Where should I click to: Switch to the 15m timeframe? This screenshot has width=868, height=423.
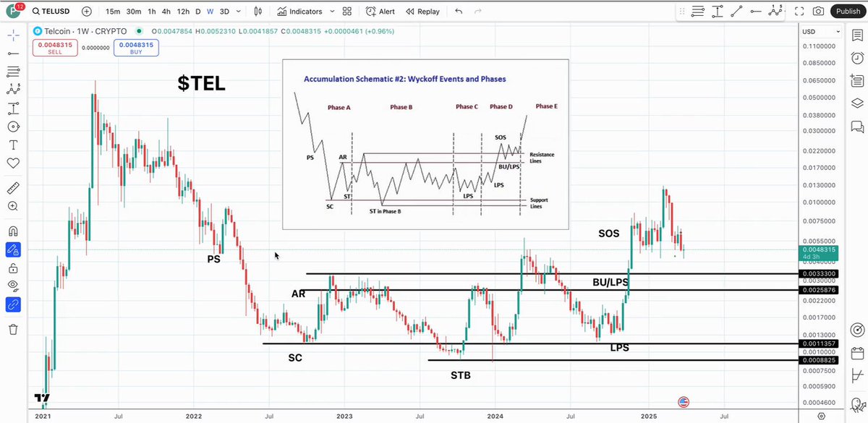pos(113,12)
